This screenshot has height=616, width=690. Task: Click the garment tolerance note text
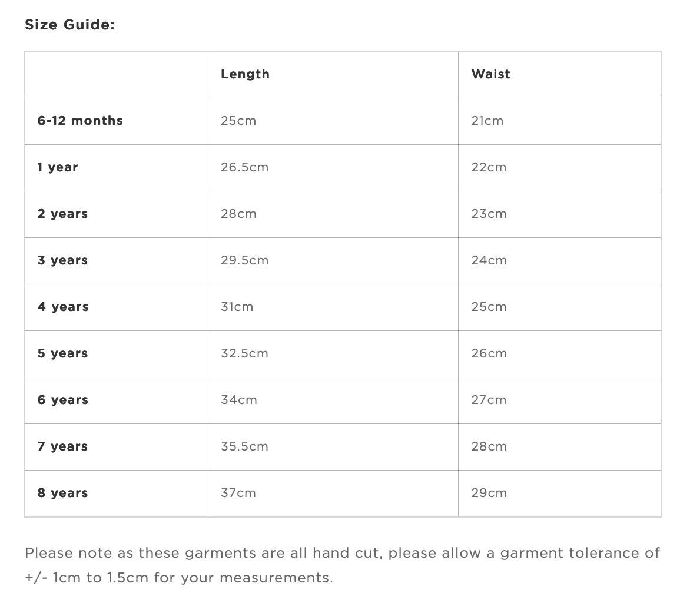pos(343,565)
